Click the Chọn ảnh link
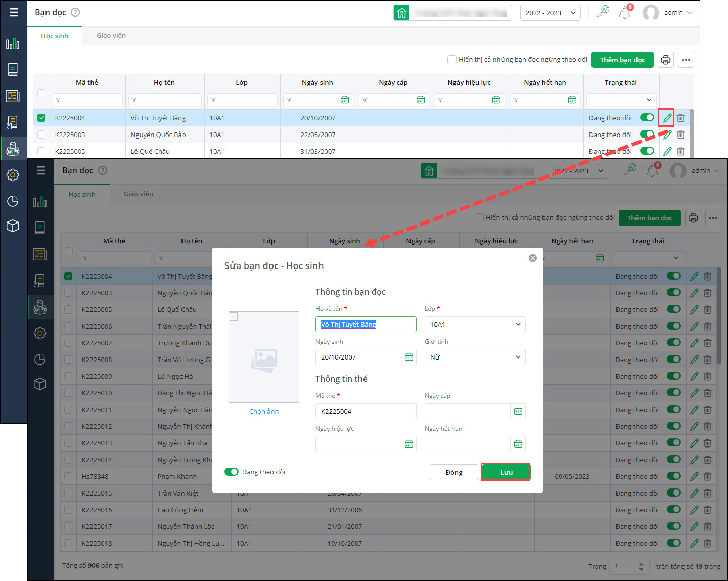This screenshot has width=728, height=581. tap(264, 411)
